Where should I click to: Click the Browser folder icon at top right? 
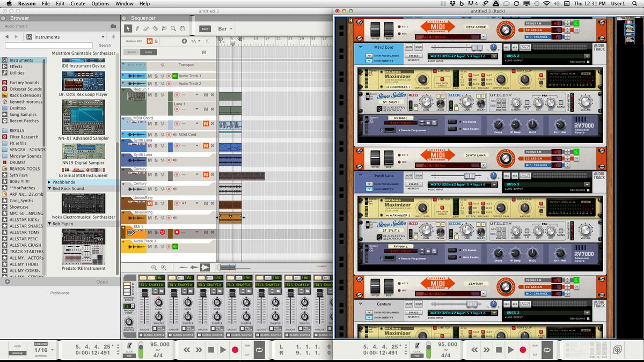pyautogui.click(x=113, y=26)
